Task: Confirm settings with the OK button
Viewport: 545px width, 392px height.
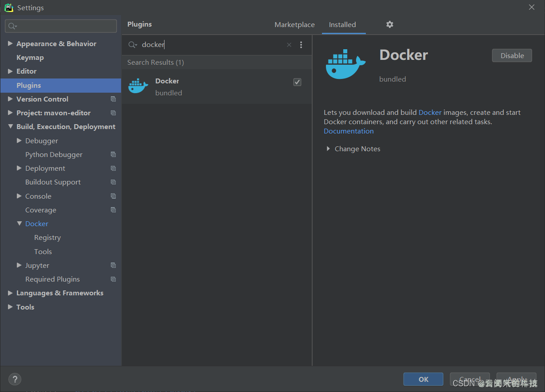Action: tap(423, 379)
